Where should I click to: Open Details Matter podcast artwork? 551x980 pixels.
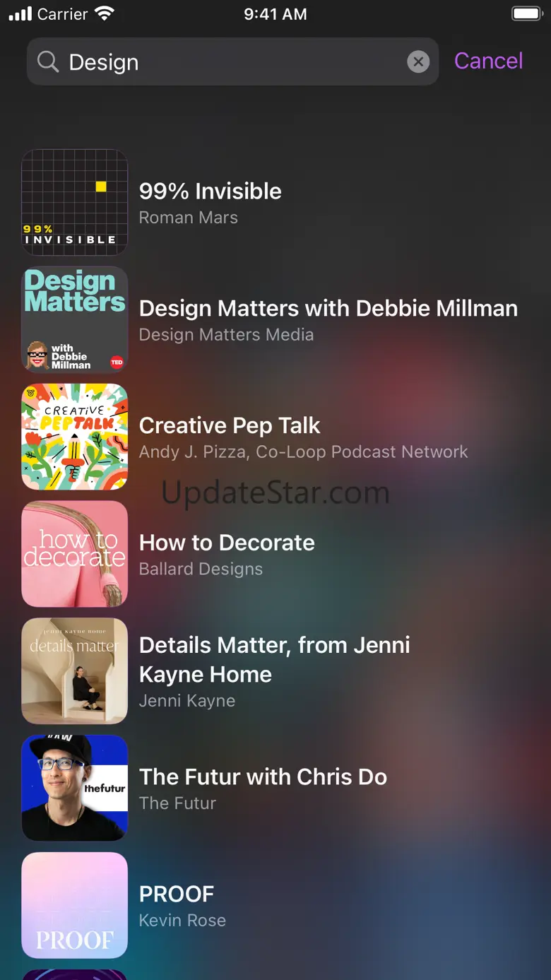[75, 671]
